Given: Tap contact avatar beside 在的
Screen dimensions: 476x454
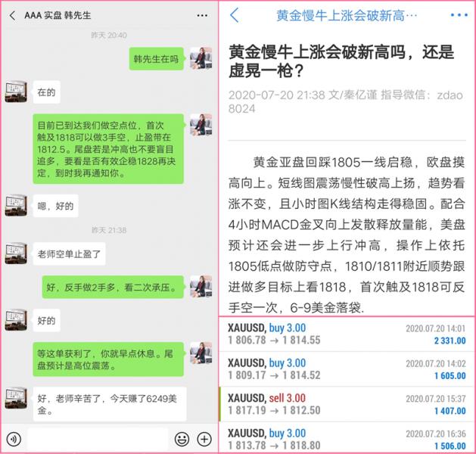Looking at the screenshot, I should pos(16,92).
